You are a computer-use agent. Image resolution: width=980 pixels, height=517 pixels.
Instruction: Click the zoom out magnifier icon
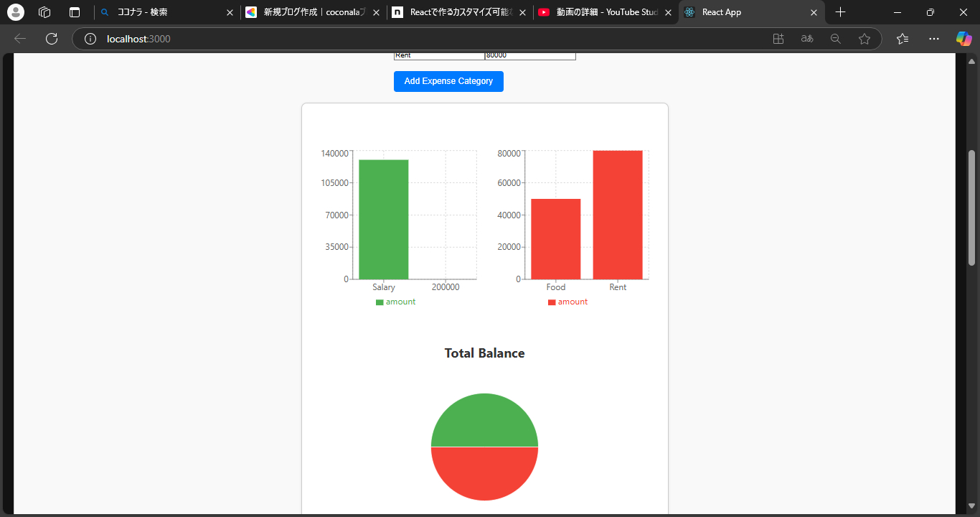(x=836, y=39)
